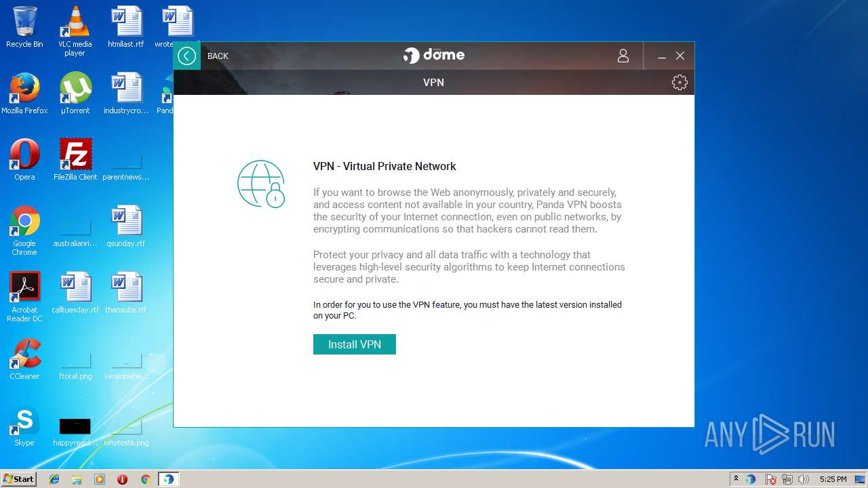
Task: Open htmllast.rtf document icon
Action: point(126,27)
